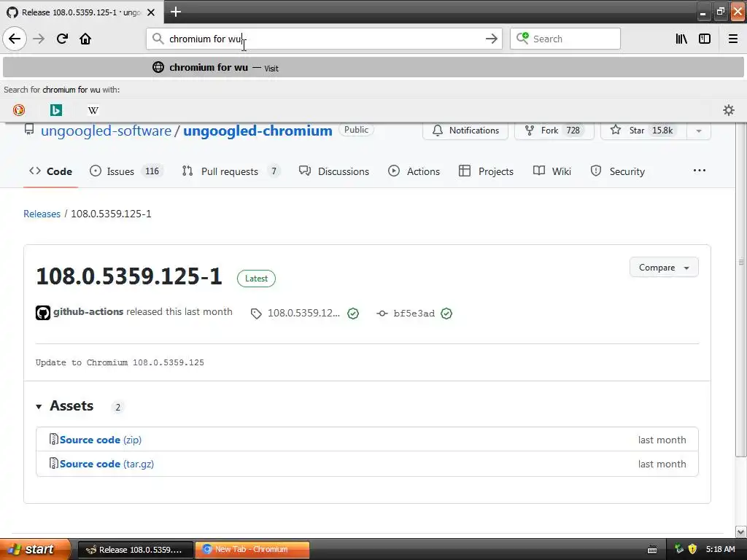Click the 5:18 AM taskbar clock
747x560 pixels.
720,549
